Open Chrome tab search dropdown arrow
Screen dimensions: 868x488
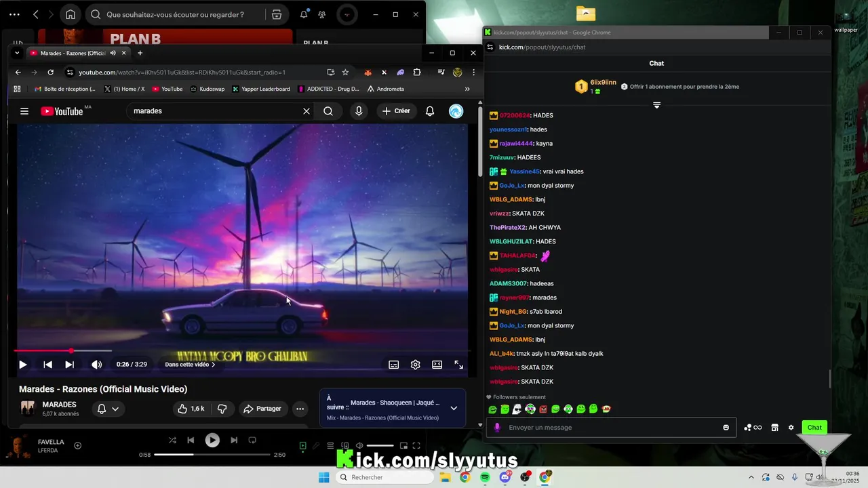tap(17, 53)
